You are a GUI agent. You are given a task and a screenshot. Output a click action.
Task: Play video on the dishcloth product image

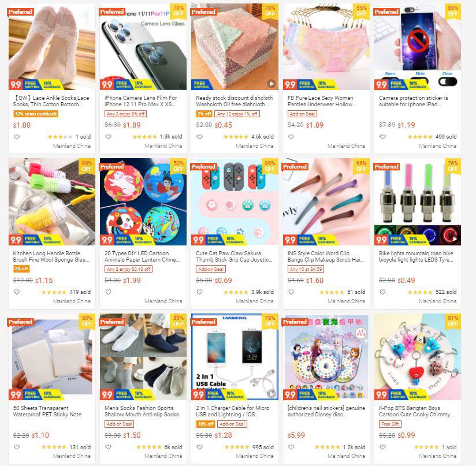pos(272,83)
